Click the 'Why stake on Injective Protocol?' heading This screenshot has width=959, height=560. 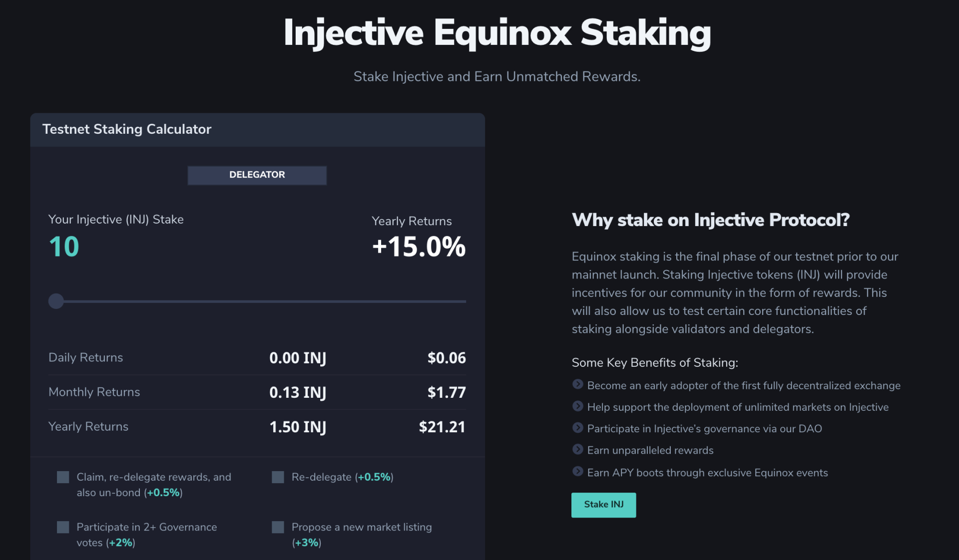tap(711, 220)
